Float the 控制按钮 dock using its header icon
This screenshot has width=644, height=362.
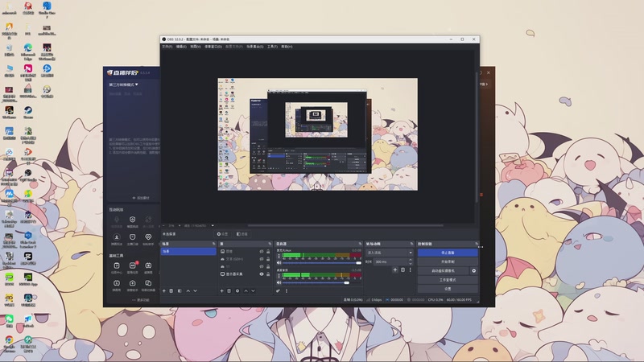(x=476, y=244)
